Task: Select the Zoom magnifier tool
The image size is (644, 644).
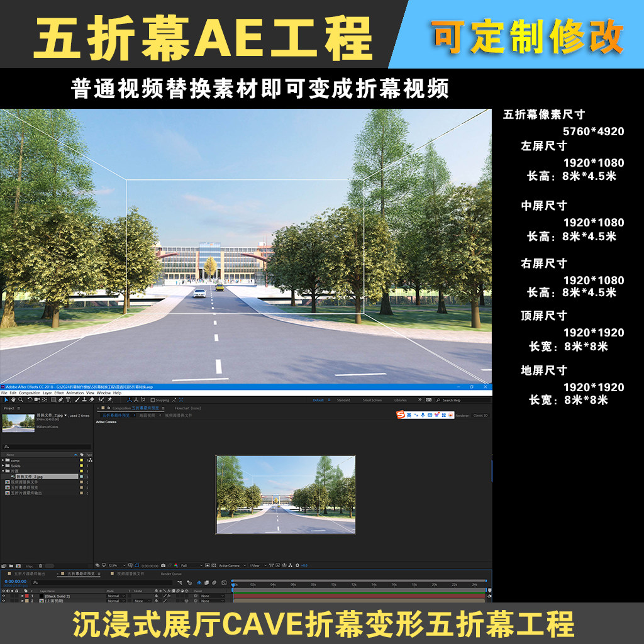Action: (x=21, y=399)
